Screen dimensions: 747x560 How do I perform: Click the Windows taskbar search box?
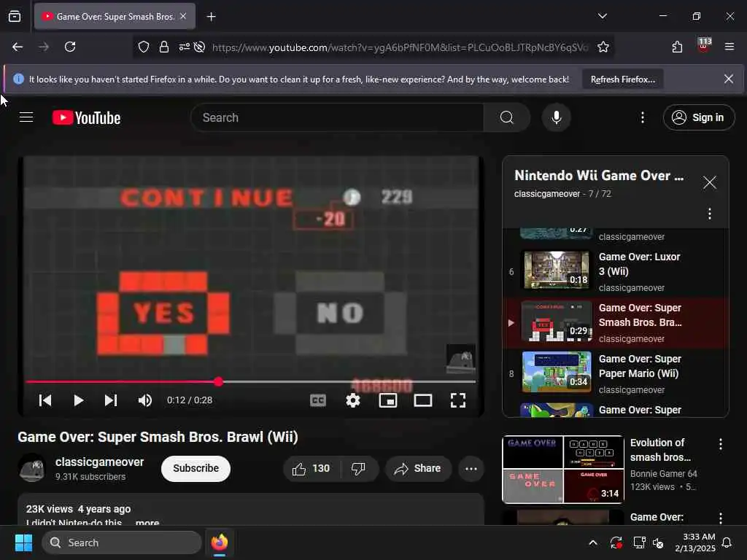point(122,542)
